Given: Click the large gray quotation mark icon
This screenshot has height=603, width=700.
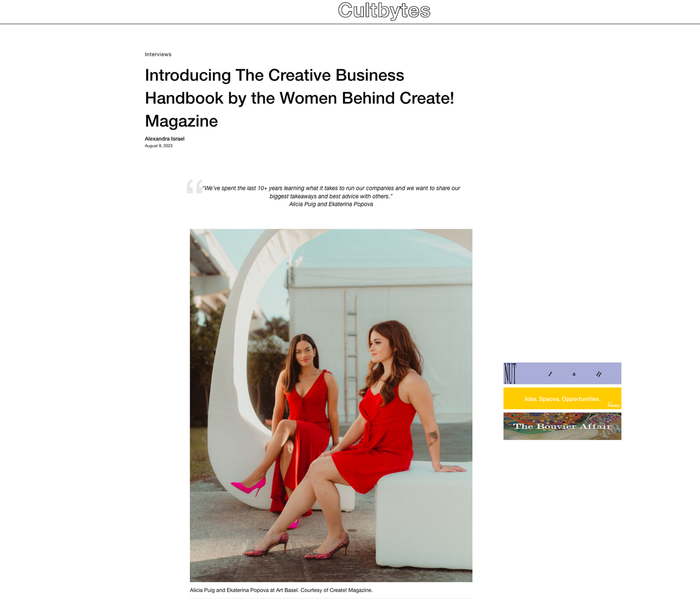Looking at the screenshot, I should [195, 186].
